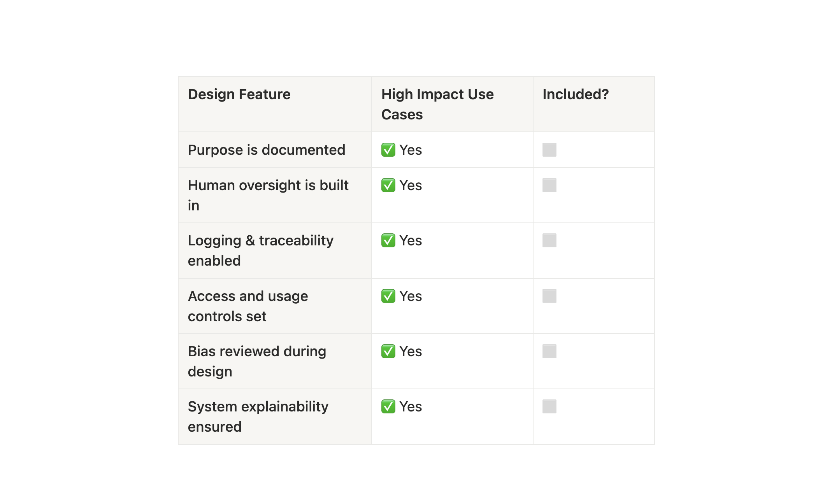
Task: Enable Included checkbox for Bias reviewed during design
Action: (x=549, y=351)
